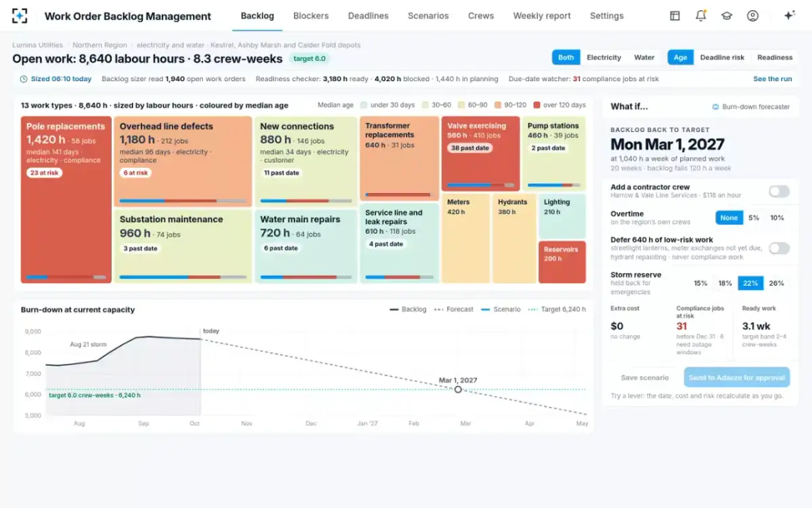Color treemap by Readiness

coord(775,58)
